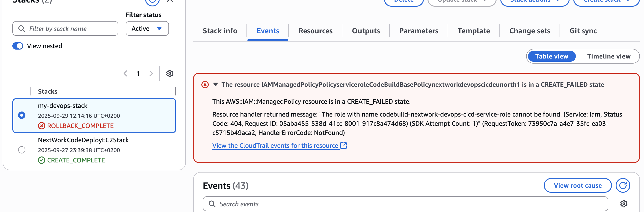Select the my-devops-stack radio button
The image size is (644, 212).
(x=22, y=115)
